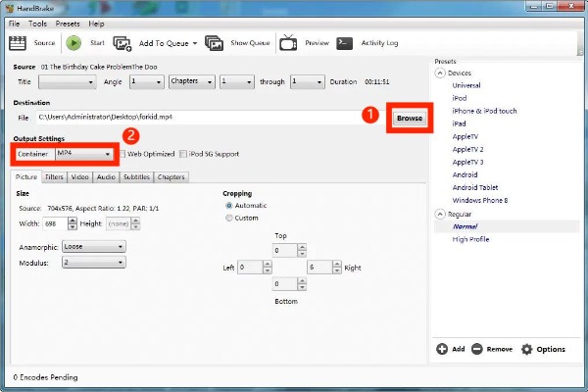The width and height of the screenshot is (588, 392).
Task: Click the Add preset plus icon
Action: [442, 349]
